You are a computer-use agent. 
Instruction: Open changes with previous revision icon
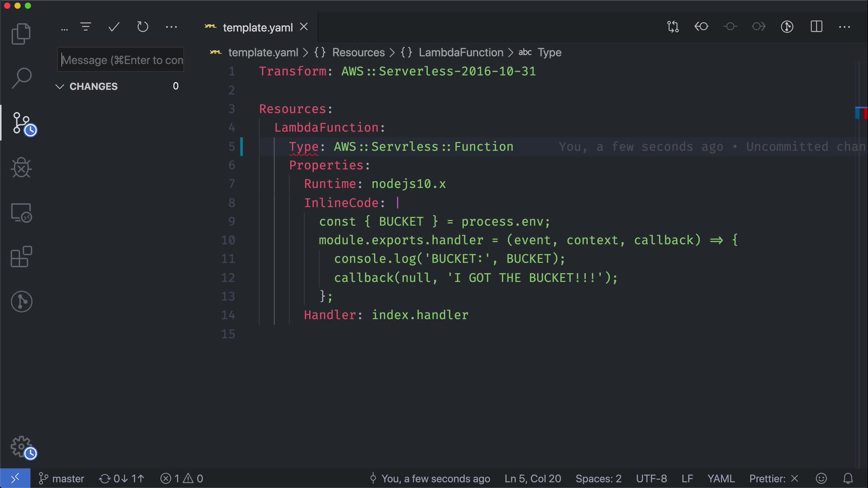click(x=701, y=27)
